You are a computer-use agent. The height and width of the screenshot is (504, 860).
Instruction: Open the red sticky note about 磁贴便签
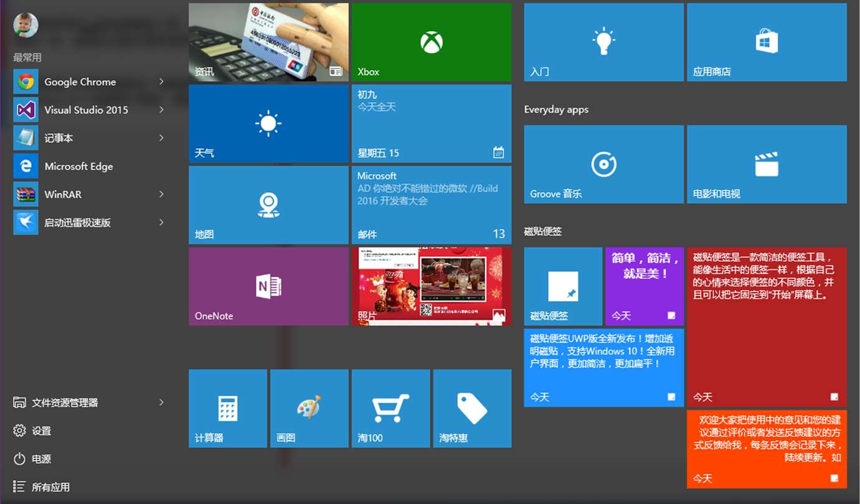click(x=767, y=327)
